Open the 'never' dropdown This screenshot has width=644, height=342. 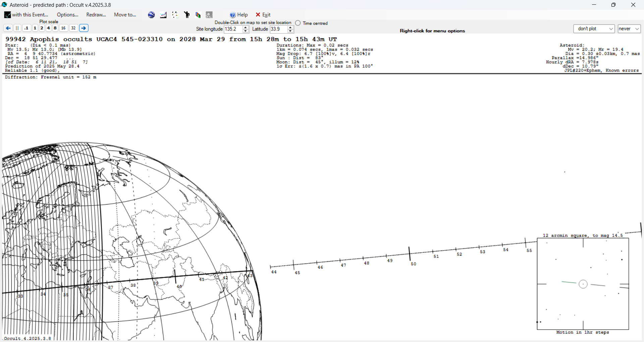click(629, 29)
